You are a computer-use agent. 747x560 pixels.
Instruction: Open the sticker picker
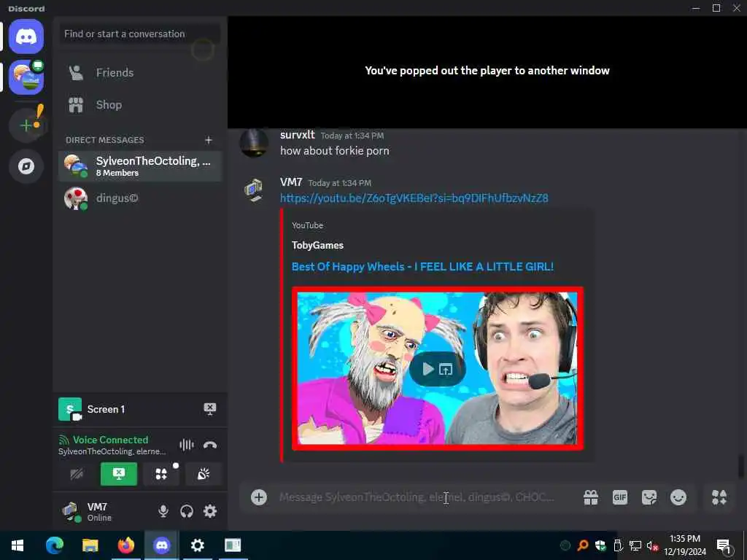[x=649, y=497]
